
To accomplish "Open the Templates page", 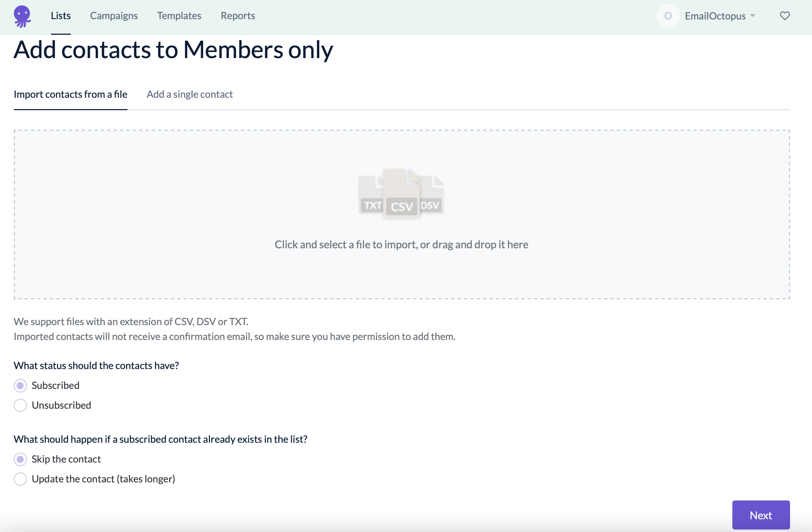I will [x=179, y=16].
